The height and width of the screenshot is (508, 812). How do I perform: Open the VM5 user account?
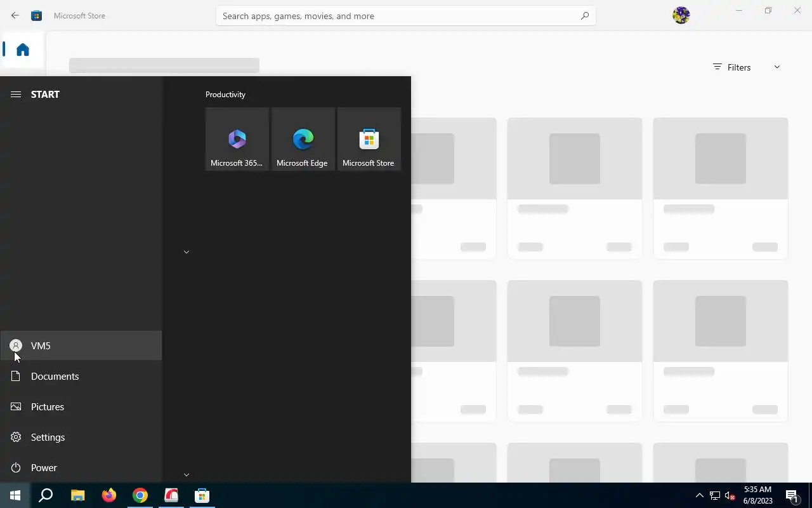(81, 345)
